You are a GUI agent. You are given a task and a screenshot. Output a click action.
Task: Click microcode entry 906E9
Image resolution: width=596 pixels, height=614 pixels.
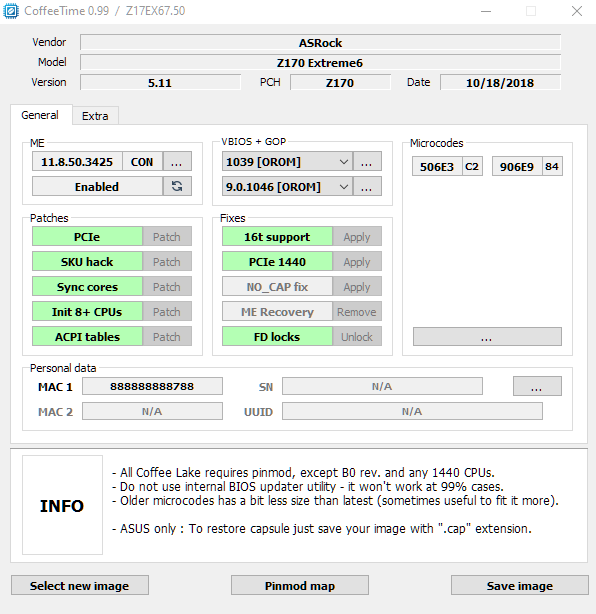(517, 166)
